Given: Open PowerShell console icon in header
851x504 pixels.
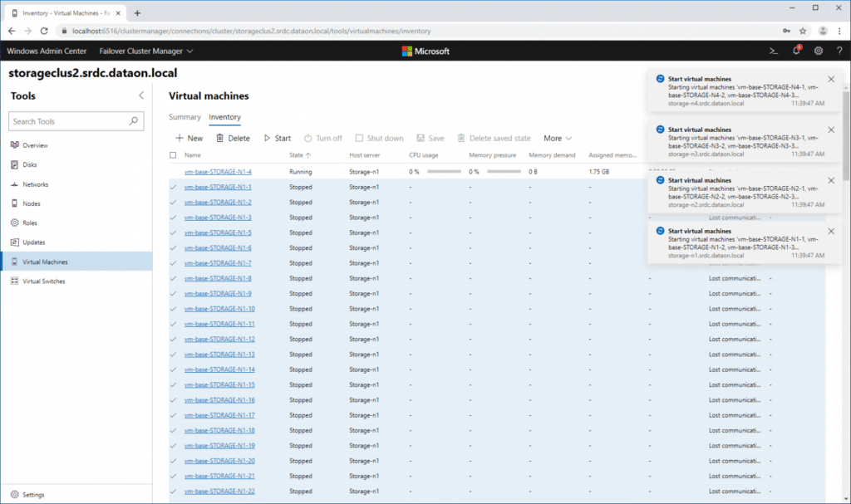Looking at the screenshot, I should (x=774, y=51).
